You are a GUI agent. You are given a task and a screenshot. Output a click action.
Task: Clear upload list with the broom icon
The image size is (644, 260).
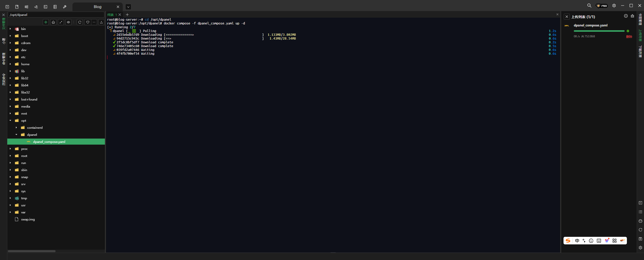coord(632,16)
